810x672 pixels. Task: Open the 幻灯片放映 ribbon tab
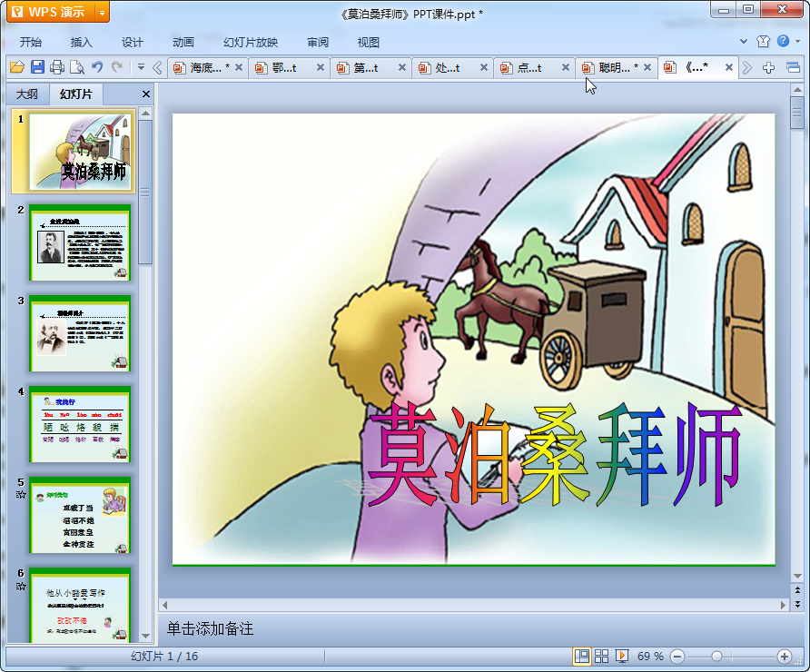(251, 43)
